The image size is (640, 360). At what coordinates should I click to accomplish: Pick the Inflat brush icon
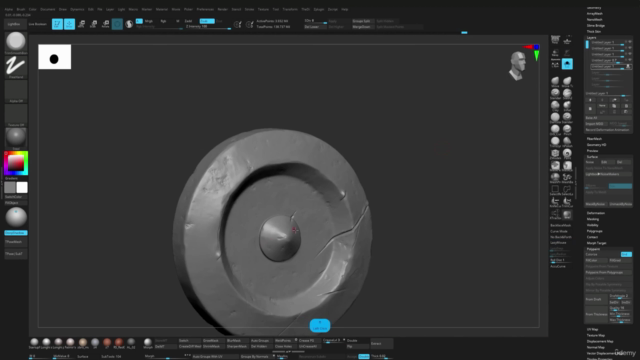[x=567, y=106]
